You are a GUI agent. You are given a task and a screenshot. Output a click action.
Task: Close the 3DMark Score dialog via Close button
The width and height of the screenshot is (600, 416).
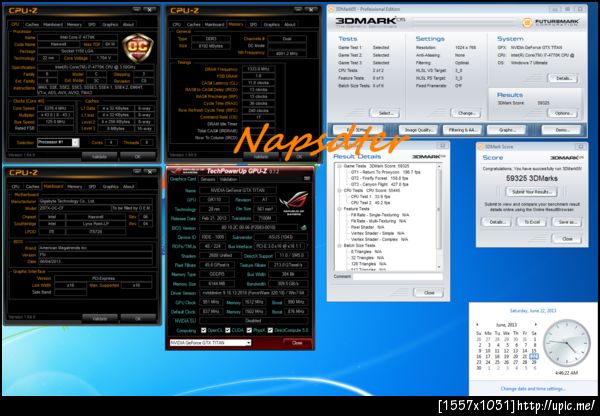(567, 239)
